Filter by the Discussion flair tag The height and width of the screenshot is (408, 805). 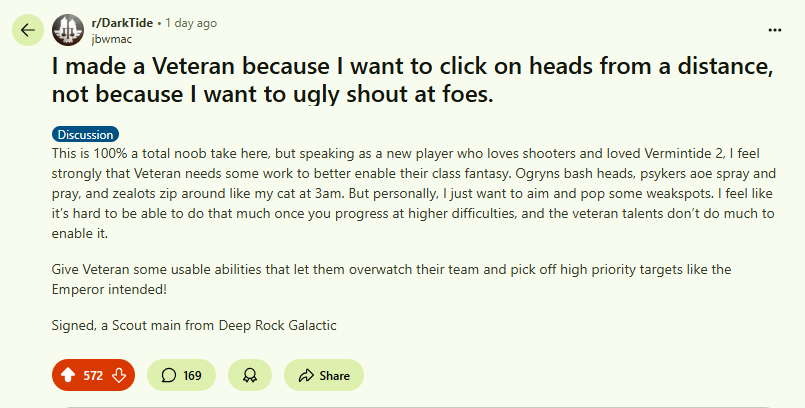point(85,134)
